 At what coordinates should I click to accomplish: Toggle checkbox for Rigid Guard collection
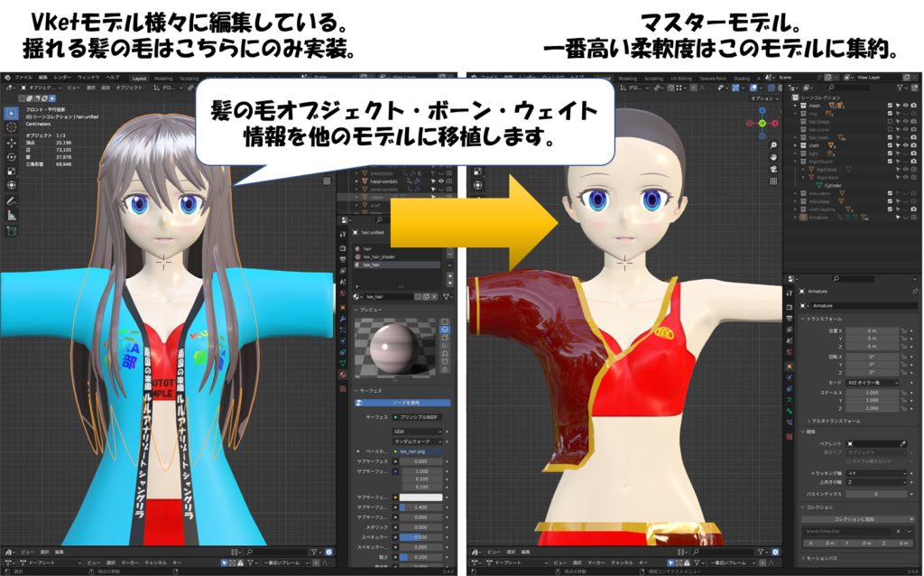pyautogui.click(x=890, y=161)
